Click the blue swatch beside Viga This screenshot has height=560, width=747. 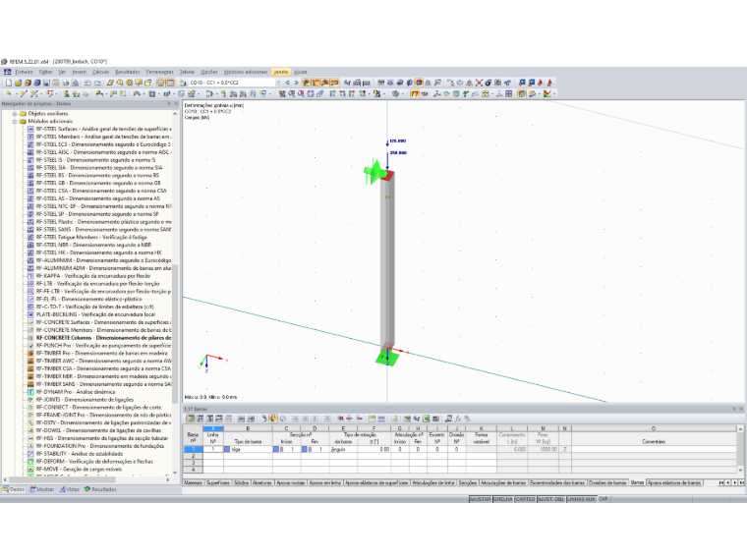(227, 449)
